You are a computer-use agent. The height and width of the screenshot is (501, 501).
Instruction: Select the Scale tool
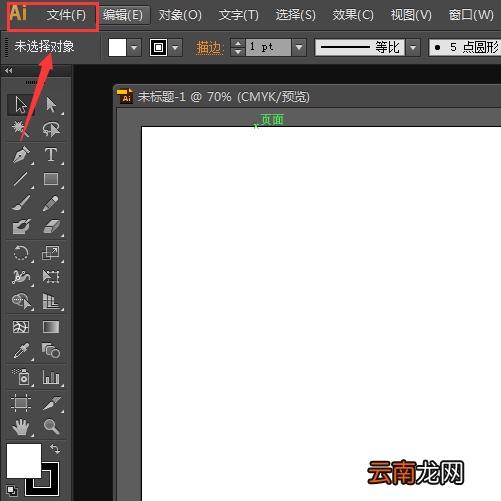pos(51,253)
